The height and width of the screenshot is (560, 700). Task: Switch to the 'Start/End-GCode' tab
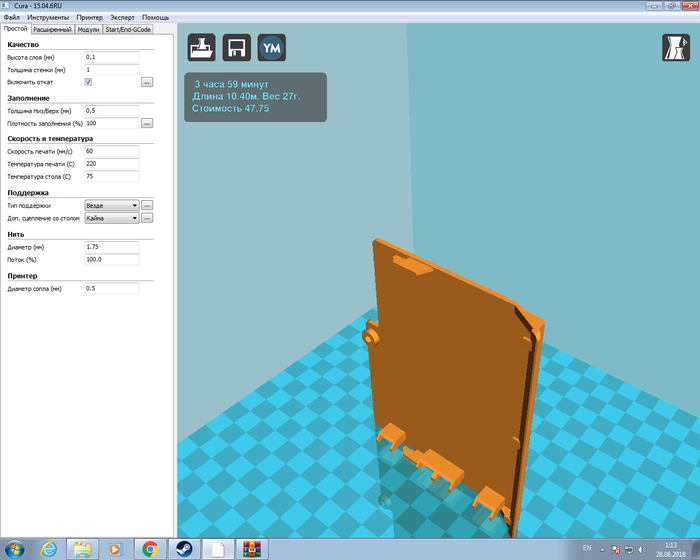(128, 30)
